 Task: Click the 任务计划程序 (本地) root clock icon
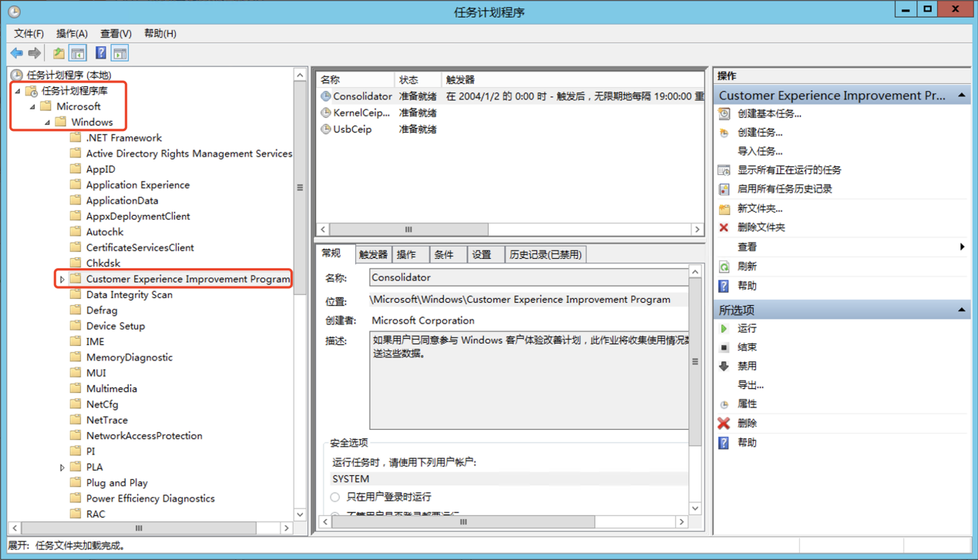(x=16, y=75)
